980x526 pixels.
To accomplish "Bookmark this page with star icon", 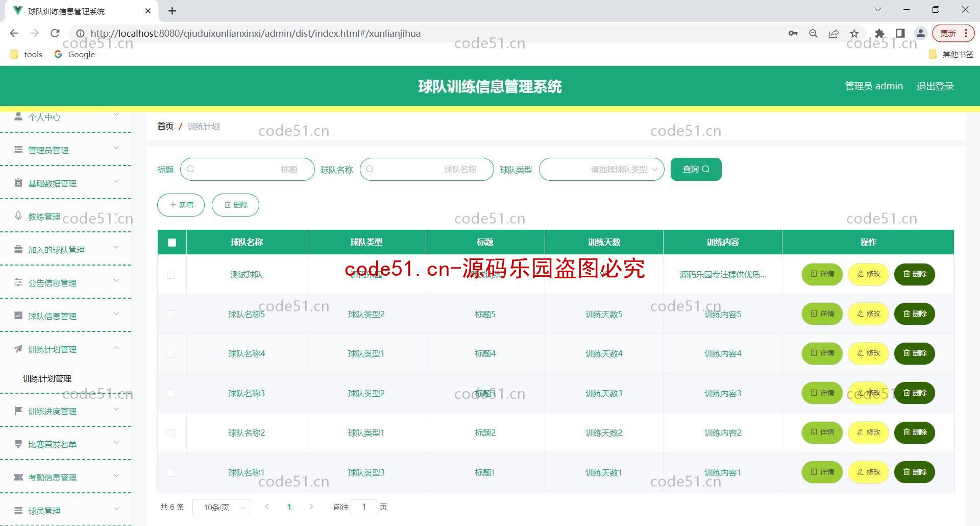I will (854, 33).
